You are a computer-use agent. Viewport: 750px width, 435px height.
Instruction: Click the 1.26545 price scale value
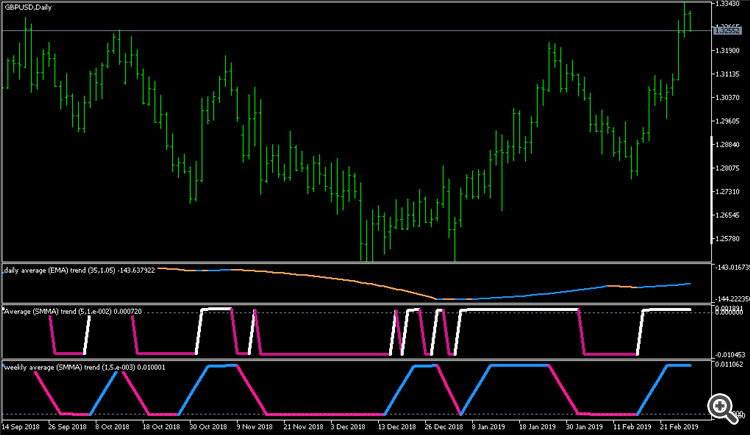click(x=727, y=215)
